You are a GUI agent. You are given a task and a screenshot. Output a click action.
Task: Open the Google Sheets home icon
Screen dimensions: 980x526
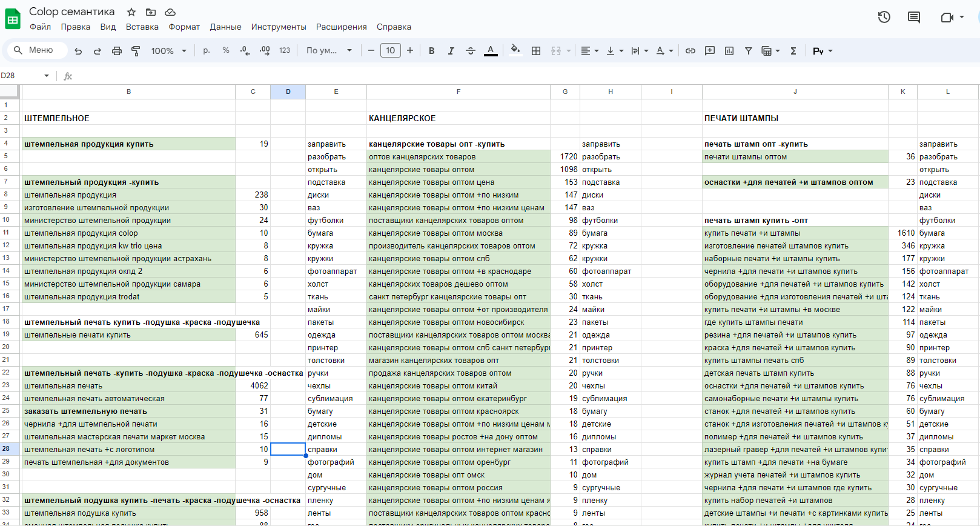13,19
